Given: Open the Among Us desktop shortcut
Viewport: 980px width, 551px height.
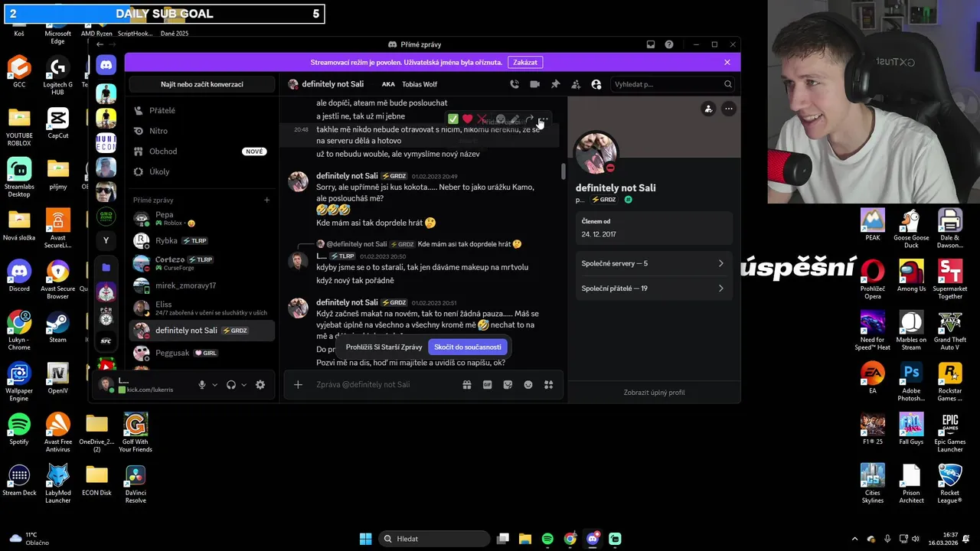Looking at the screenshot, I should [x=911, y=275].
